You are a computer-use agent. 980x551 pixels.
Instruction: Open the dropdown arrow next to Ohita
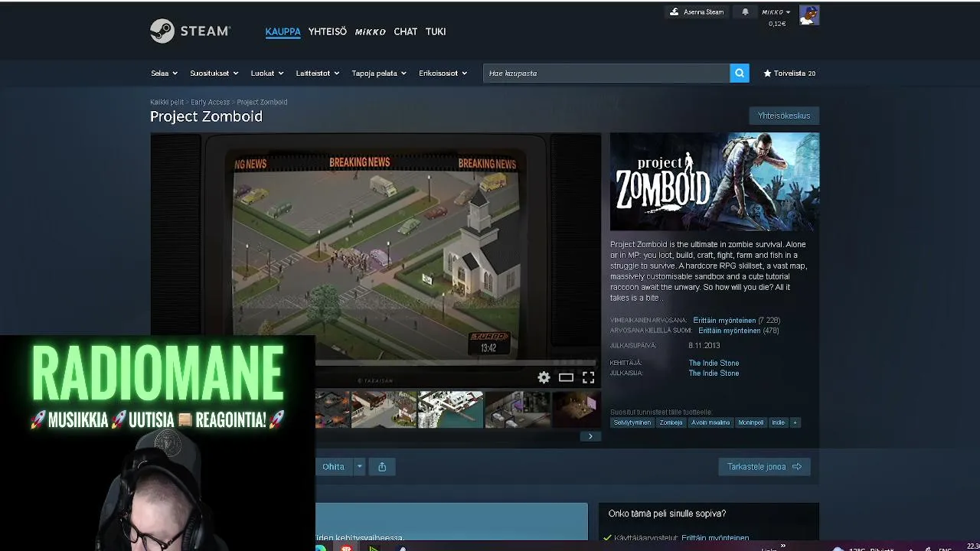point(359,467)
